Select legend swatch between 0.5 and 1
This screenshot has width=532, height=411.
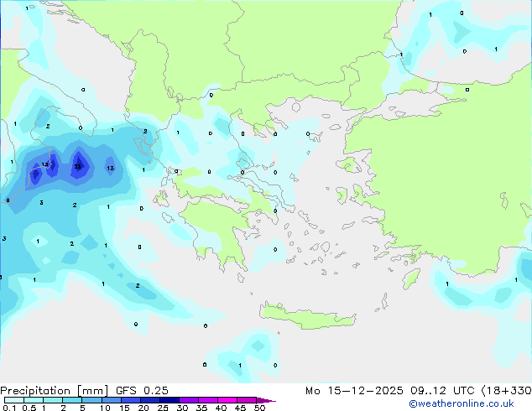tap(34, 400)
